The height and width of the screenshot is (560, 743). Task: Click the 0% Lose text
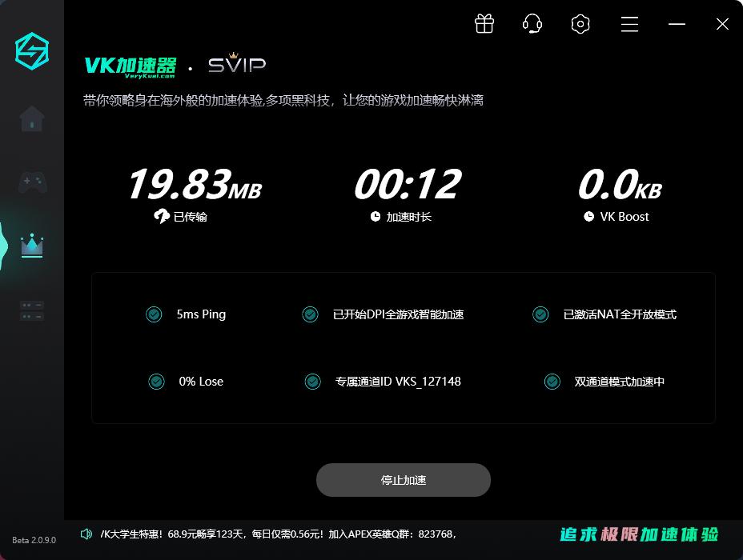tap(201, 382)
